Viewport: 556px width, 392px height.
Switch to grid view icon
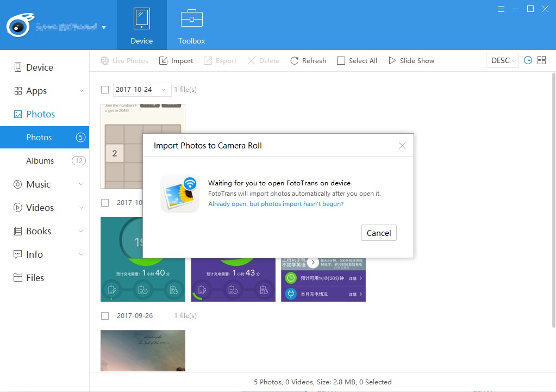pos(541,60)
